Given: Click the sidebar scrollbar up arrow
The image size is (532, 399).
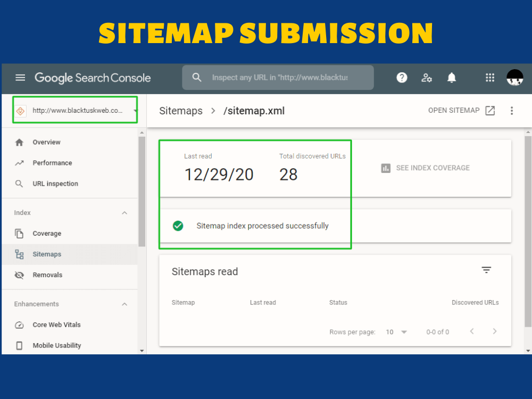Looking at the screenshot, I should 142,132.
